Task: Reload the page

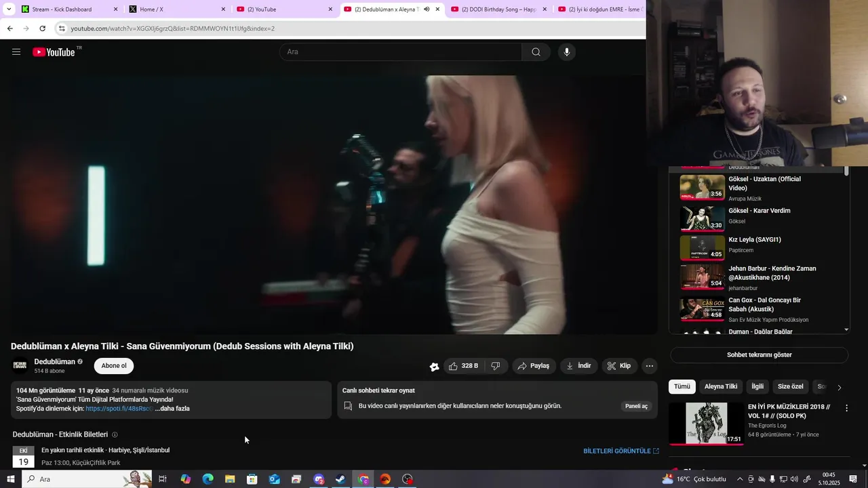Action: click(42, 28)
